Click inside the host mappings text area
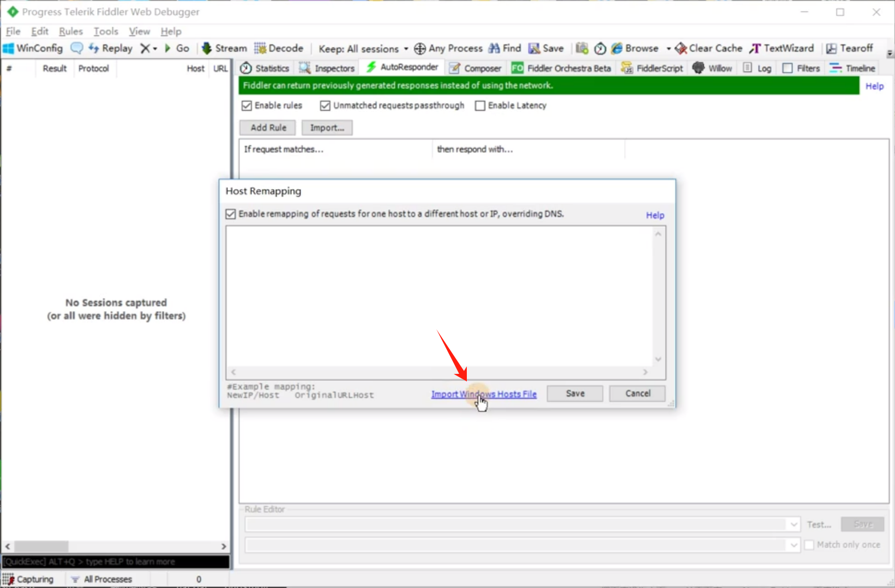The image size is (895, 588). [x=439, y=297]
